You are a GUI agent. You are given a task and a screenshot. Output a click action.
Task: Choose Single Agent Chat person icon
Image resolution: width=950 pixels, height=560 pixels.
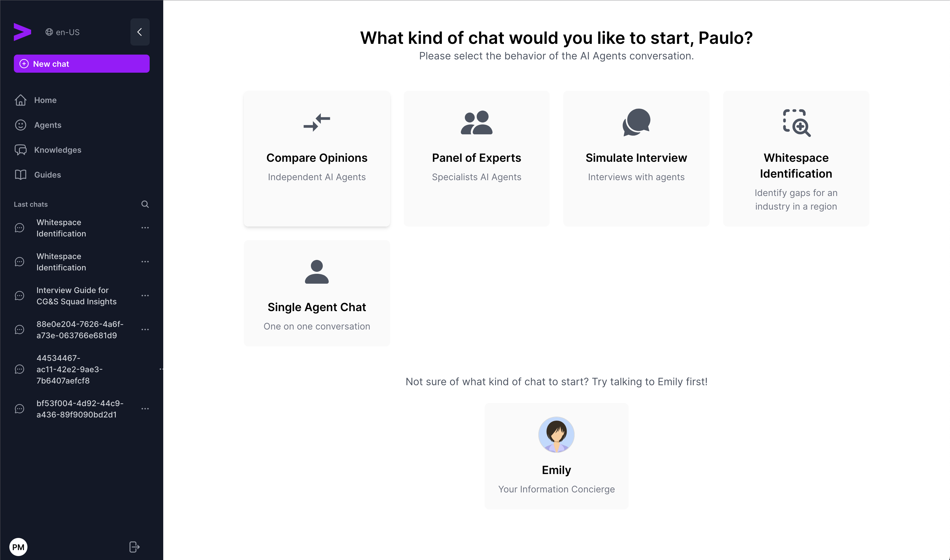click(x=317, y=272)
